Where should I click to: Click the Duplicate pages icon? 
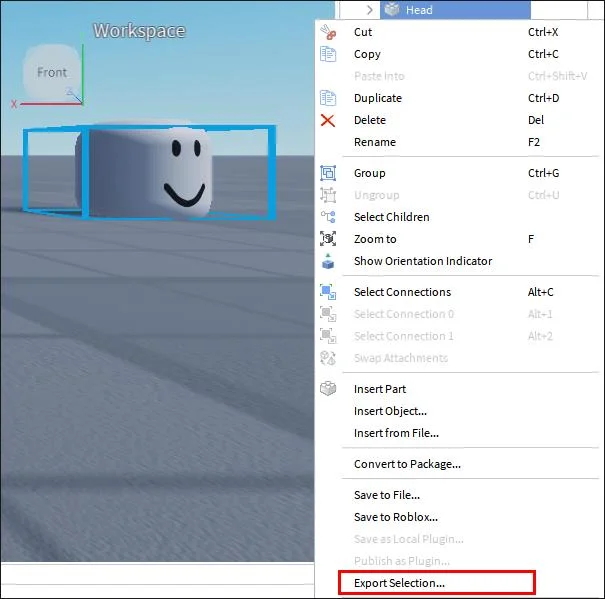pos(328,98)
